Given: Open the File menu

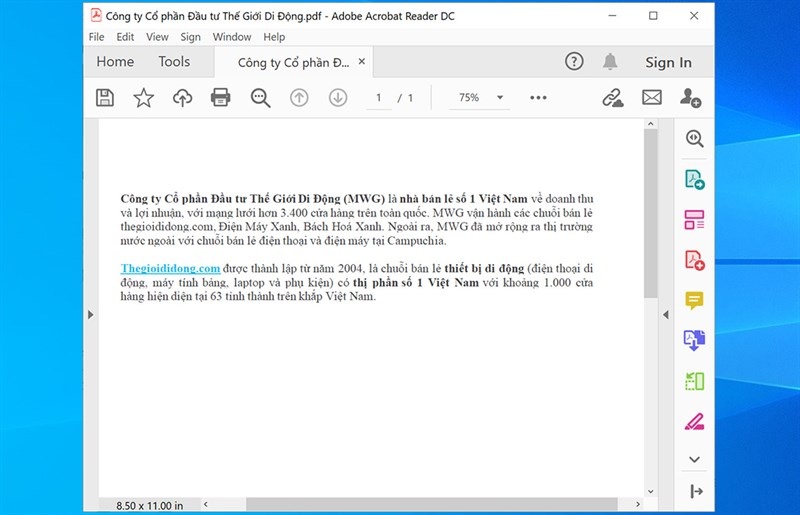Looking at the screenshot, I should point(96,37).
